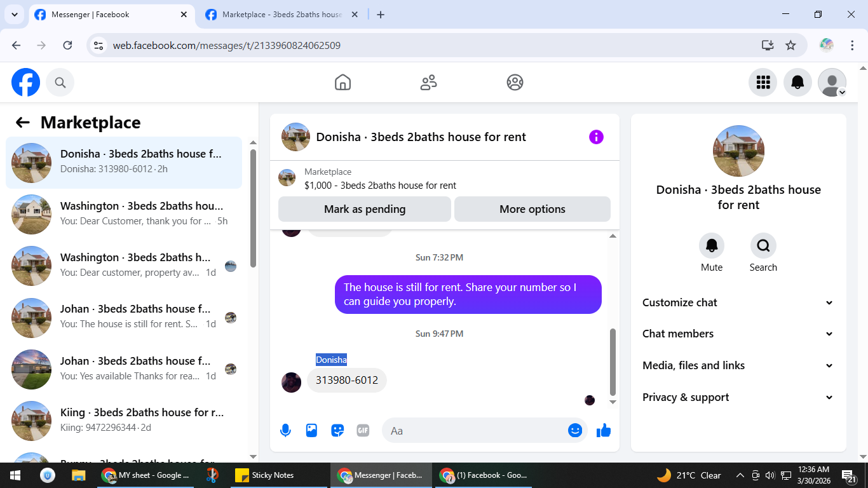Open the Chrome profile icon
Image resolution: width=868 pixels, height=488 pixels.
826,45
